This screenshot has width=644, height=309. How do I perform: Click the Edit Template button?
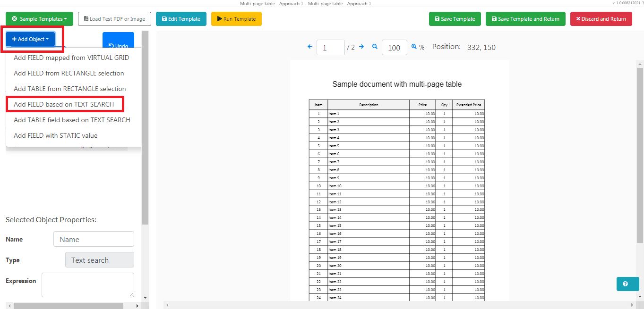[x=181, y=19]
